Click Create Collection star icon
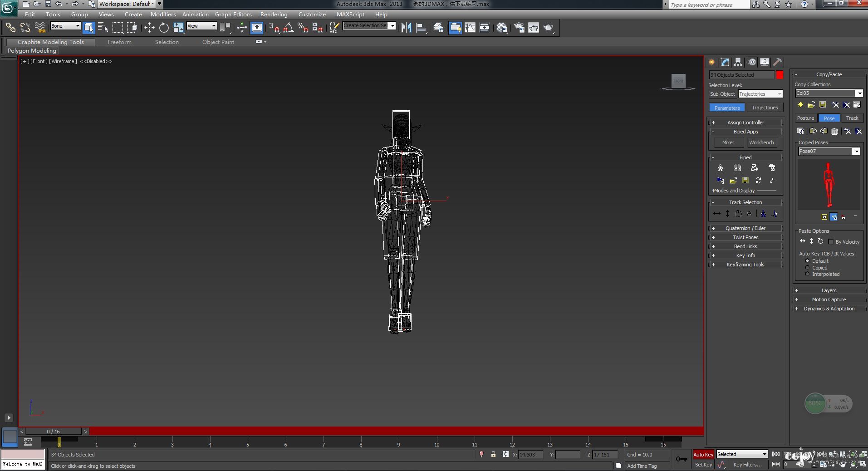Image resolution: width=868 pixels, height=471 pixels. pos(800,105)
